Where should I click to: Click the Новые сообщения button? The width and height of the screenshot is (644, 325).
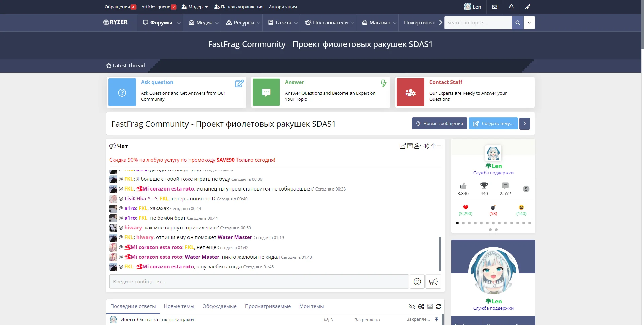(439, 124)
